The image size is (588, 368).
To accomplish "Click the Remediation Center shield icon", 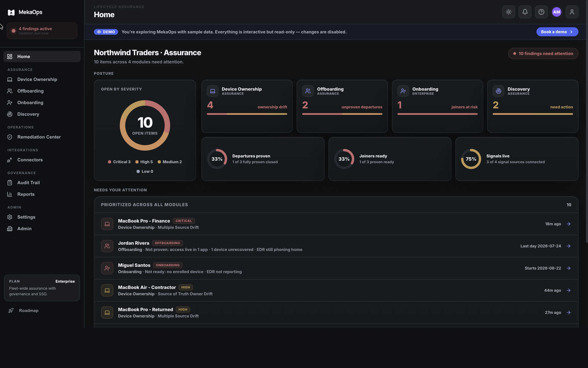I will click(x=10, y=137).
